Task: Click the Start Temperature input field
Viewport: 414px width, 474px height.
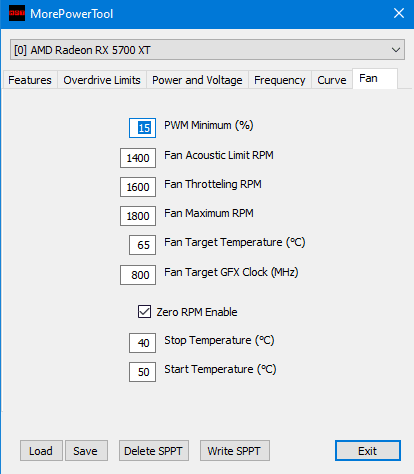Action: click(x=142, y=372)
